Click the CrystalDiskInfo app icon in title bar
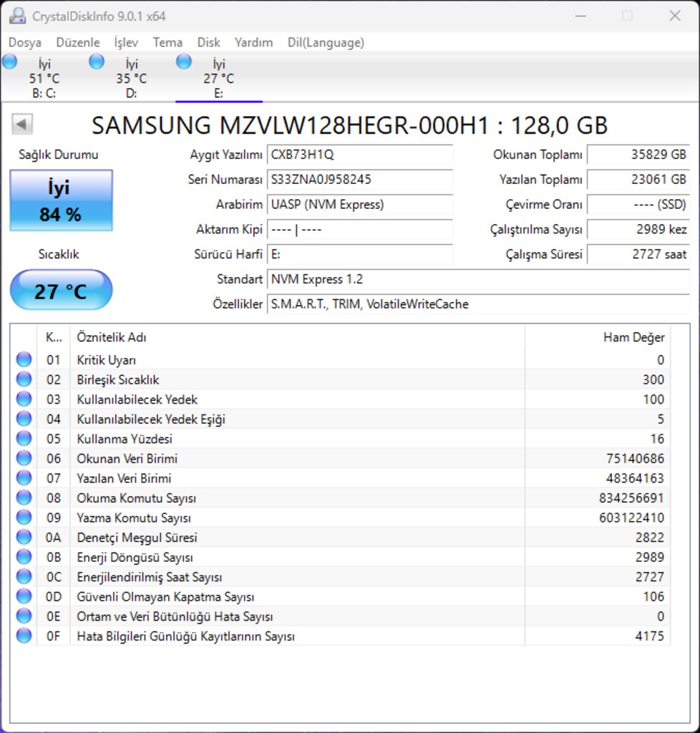The image size is (700, 733). pos(18,16)
